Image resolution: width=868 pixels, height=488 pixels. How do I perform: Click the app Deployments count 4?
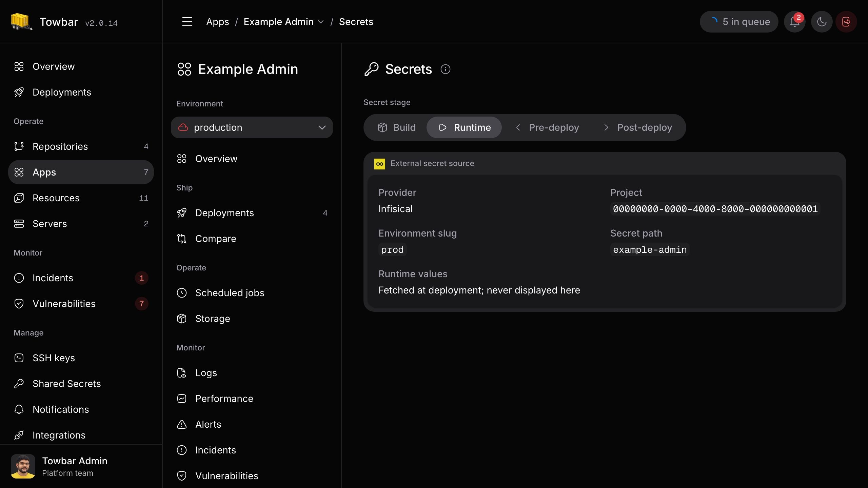pyautogui.click(x=325, y=213)
